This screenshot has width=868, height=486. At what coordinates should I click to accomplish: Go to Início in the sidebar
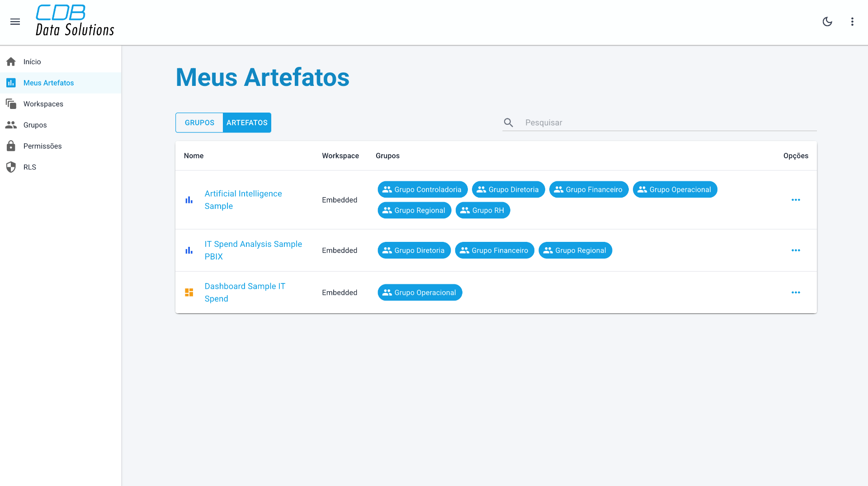pos(32,62)
